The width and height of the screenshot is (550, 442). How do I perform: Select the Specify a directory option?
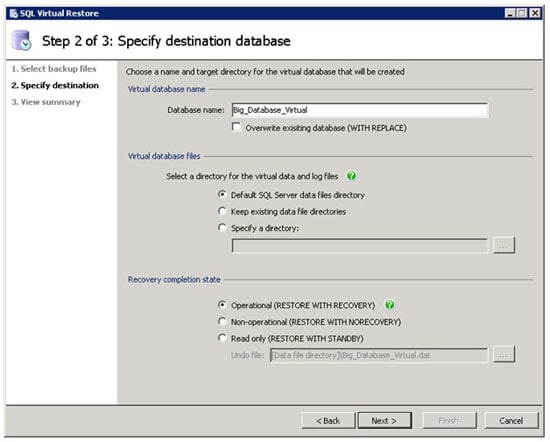[222, 228]
